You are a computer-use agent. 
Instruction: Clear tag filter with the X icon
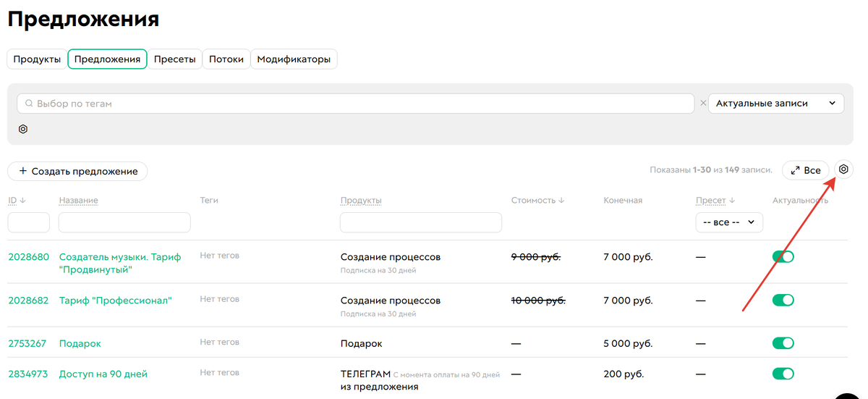click(x=702, y=104)
